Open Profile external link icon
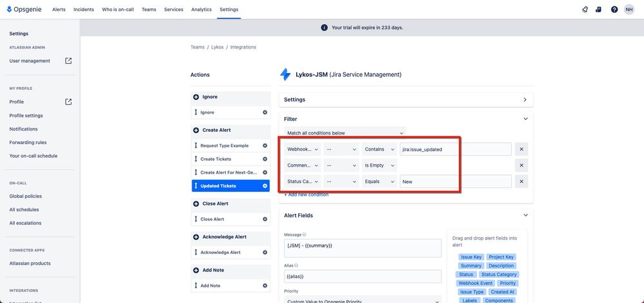The height and width of the screenshot is (303, 644). 68,101
